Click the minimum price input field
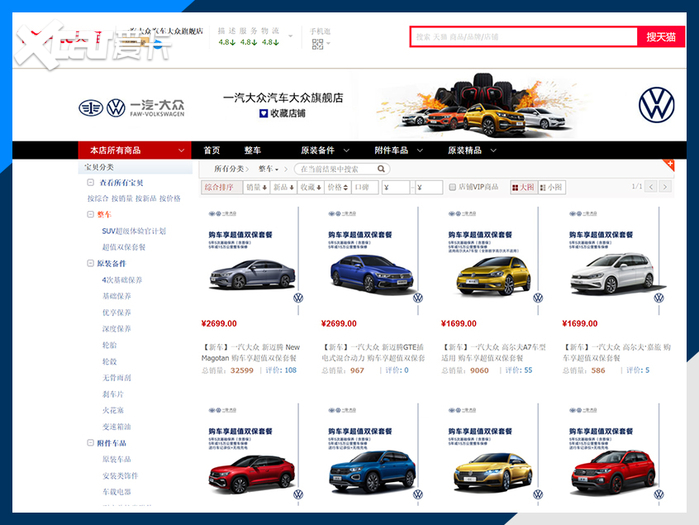The image size is (699, 525). [x=395, y=187]
